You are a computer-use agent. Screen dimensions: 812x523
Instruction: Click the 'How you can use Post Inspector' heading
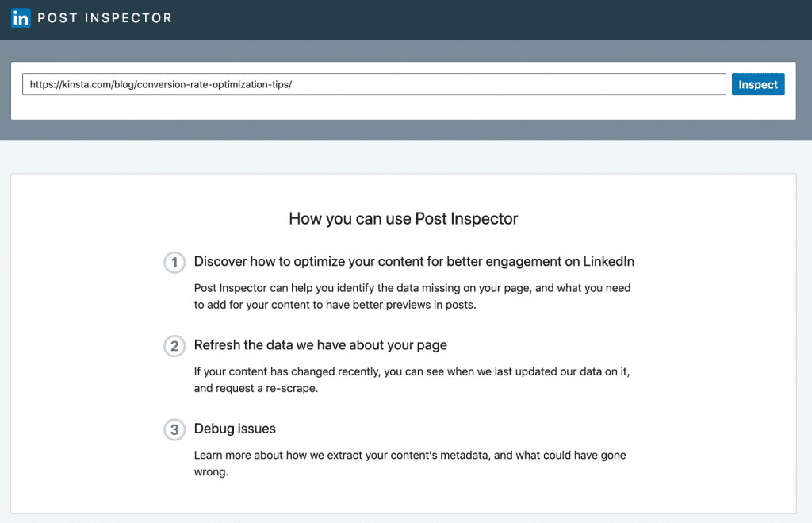[405, 219]
